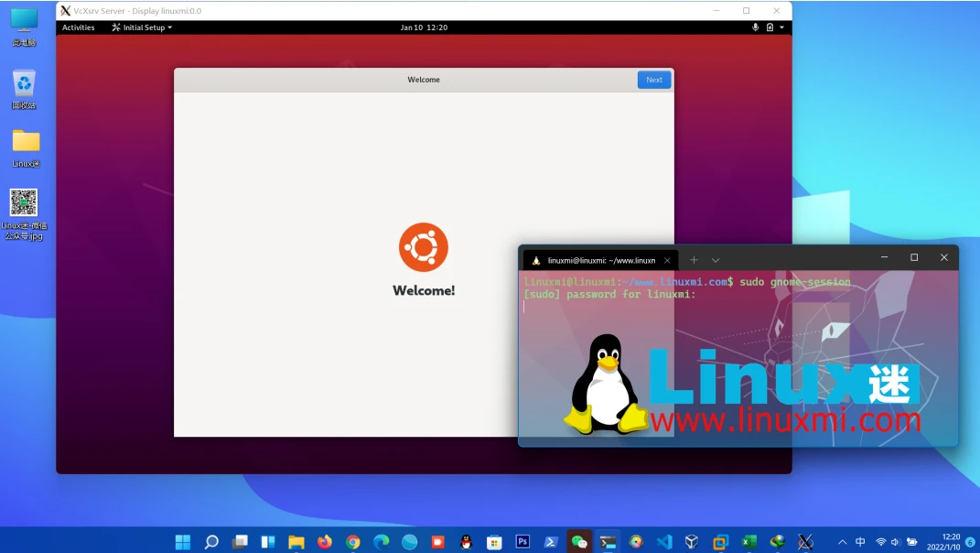Open the Wi-Fi network tray icon
This screenshot has width=980, height=553.
click(x=880, y=542)
